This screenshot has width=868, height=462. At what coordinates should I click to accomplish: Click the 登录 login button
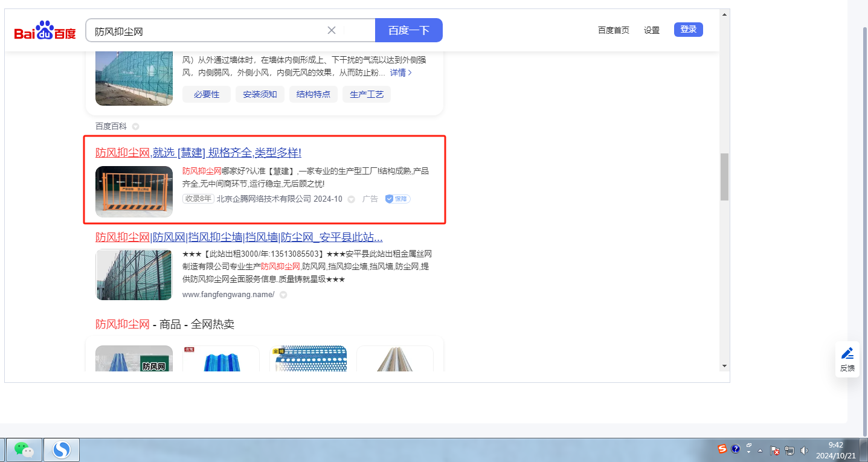pos(689,30)
